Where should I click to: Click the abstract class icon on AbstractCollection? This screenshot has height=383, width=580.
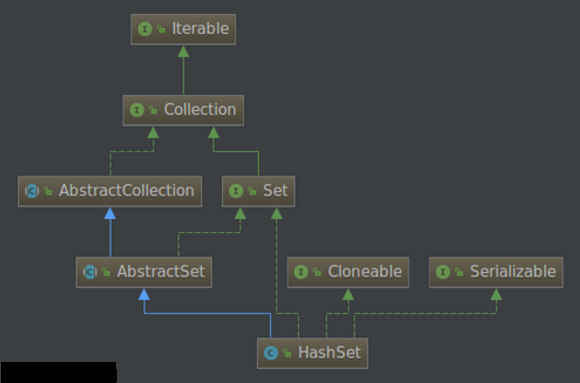pyautogui.click(x=32, y=191)
